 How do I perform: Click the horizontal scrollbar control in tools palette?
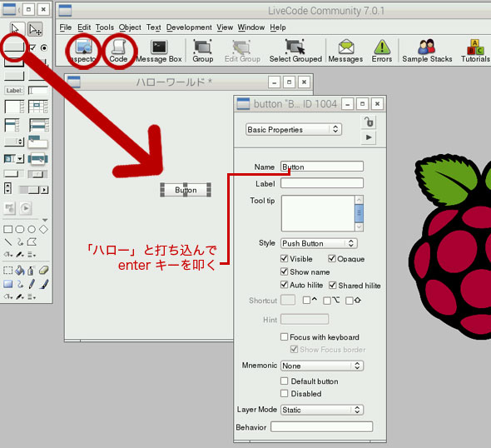[33, 190]
